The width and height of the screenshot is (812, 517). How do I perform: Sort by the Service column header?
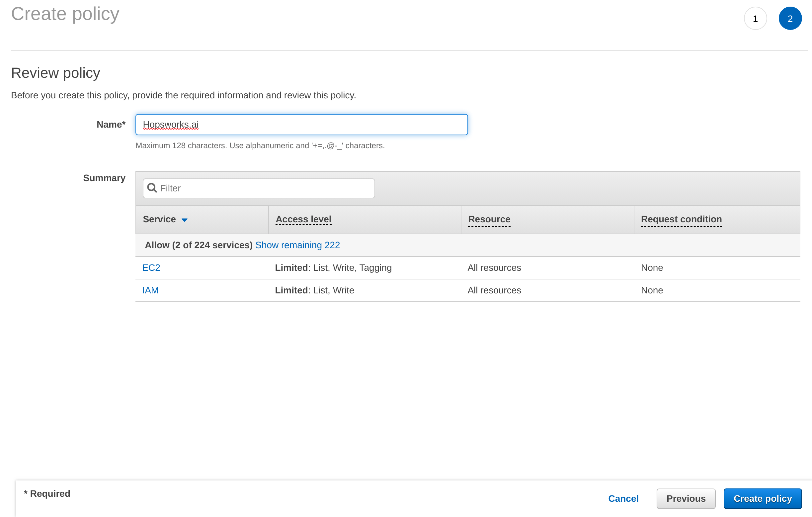click(159, 219)
